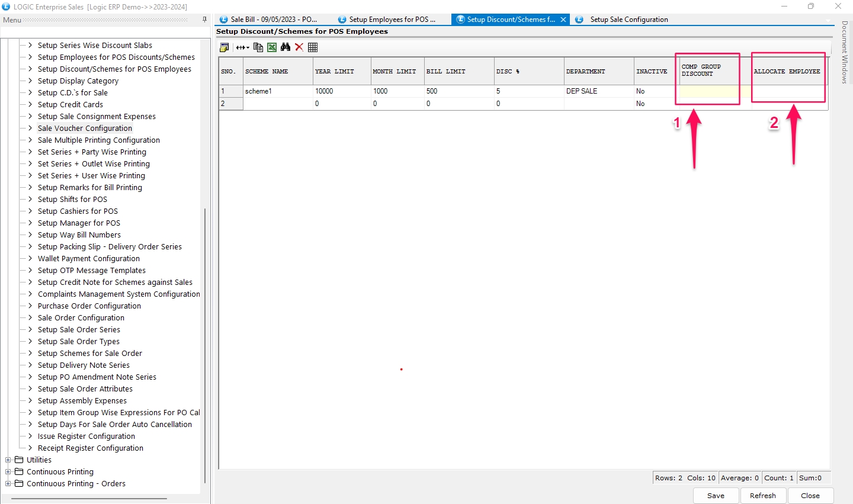This screenshot has width=853, height=504.
Task: Expand the Continuous Printing folder
Action: [x=8, y=472]
